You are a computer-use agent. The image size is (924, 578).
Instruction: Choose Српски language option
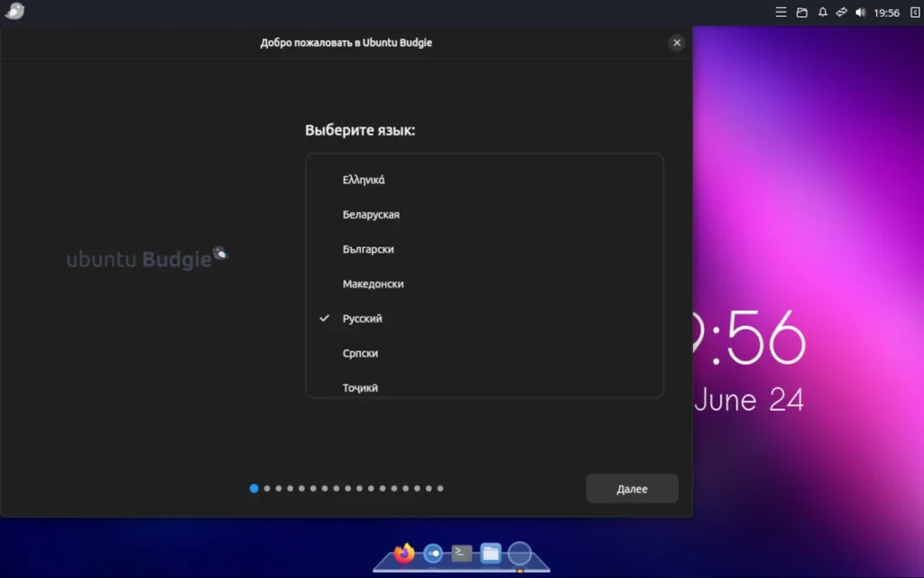[485, 353]
